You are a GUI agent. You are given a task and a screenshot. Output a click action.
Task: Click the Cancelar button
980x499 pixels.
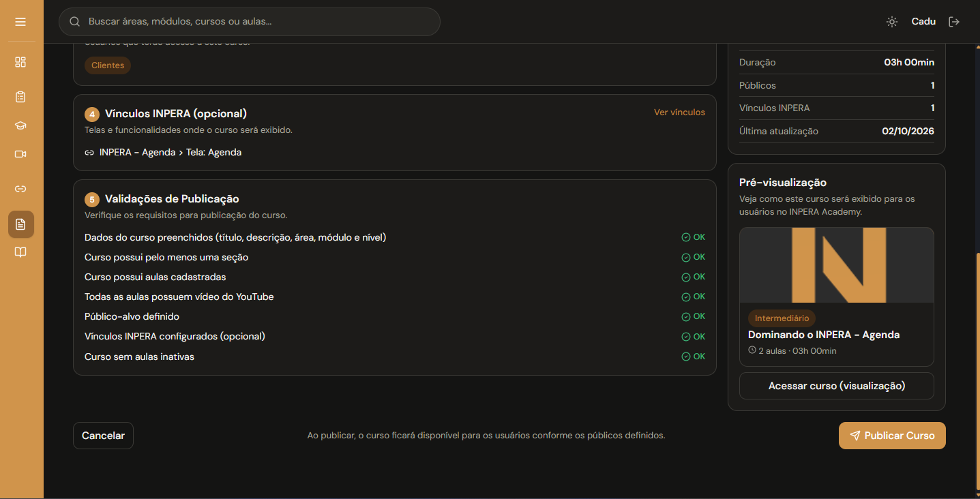point(103,436)
